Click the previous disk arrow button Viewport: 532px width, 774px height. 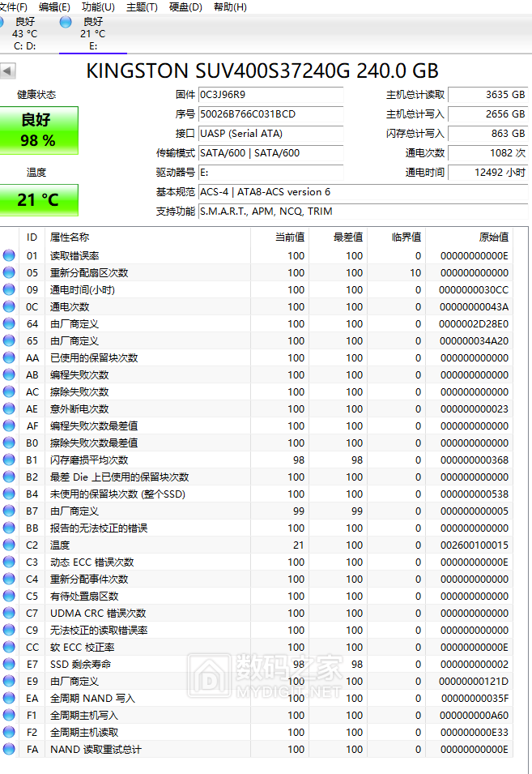tap(8, 71)
